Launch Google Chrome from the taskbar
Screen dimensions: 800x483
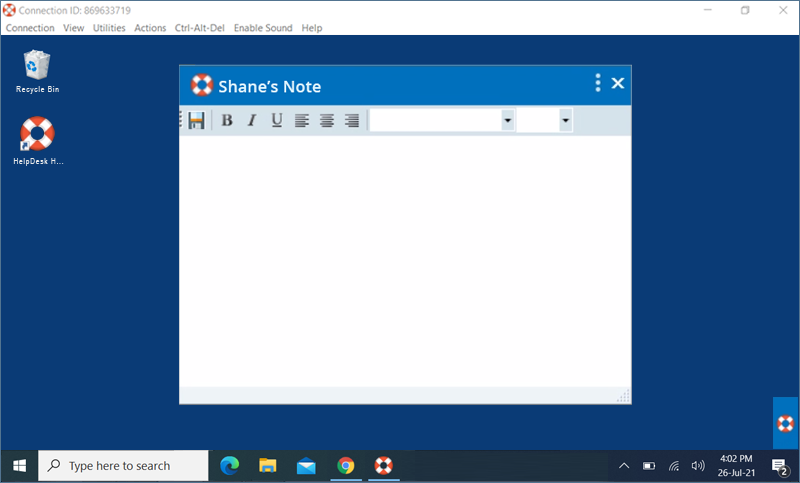coord(346,466)
